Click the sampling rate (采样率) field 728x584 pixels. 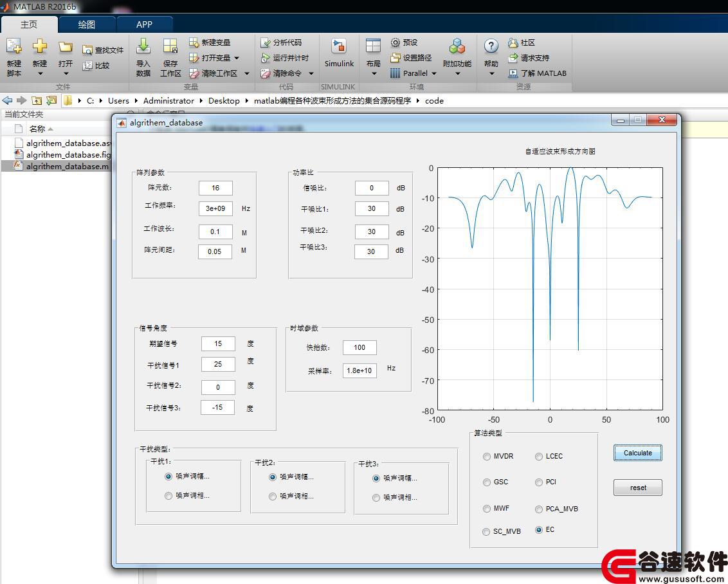point(359,370)
